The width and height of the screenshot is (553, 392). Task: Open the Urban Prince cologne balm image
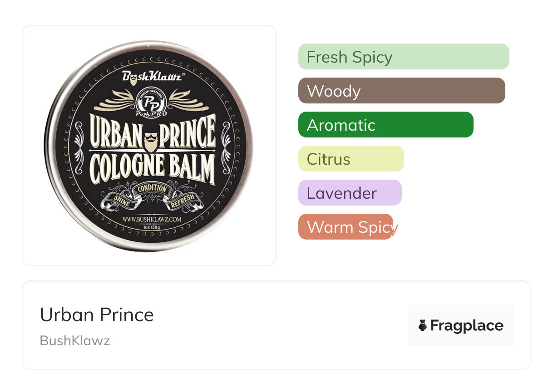pyautogui.click(x=149, y=146)
